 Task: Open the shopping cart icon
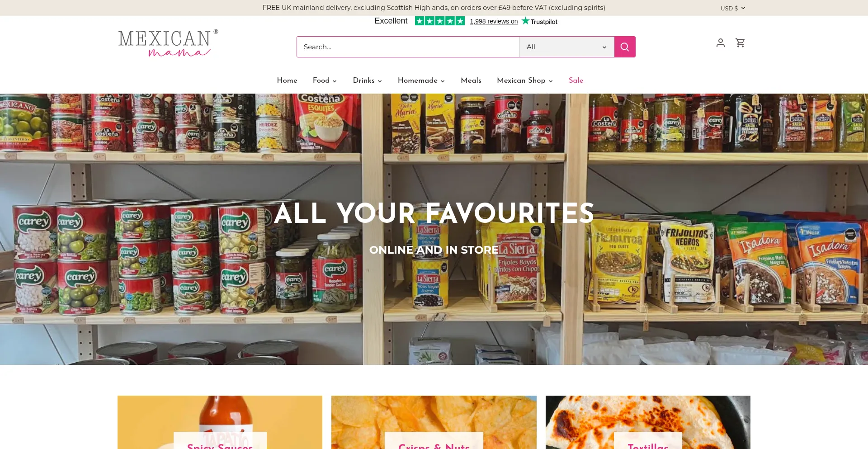740,43
